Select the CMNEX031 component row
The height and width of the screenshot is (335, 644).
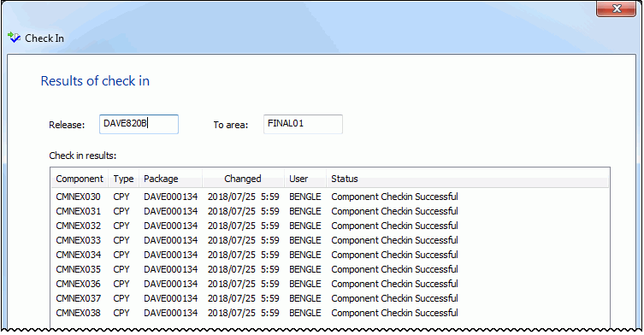point(330,211)
